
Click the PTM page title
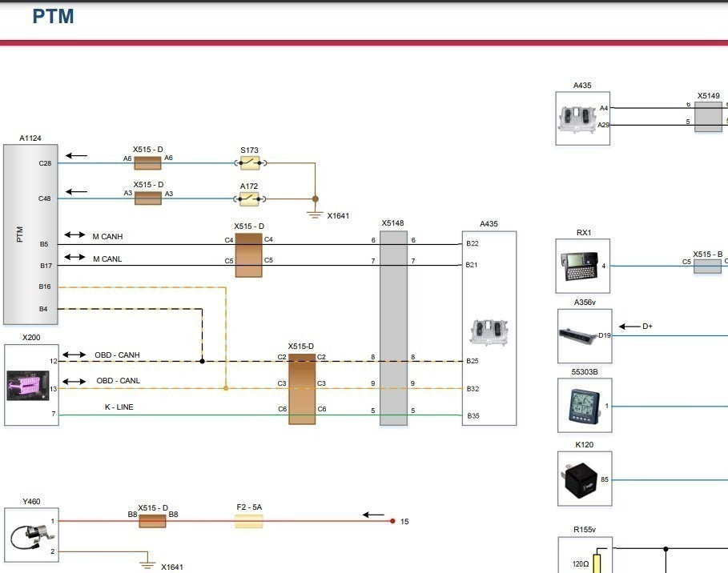pos(53,16)
